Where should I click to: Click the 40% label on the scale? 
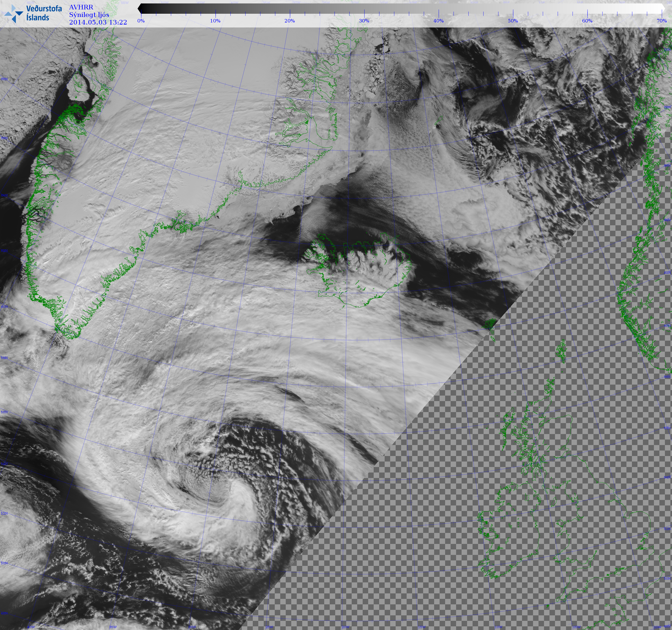coord(438,21)
